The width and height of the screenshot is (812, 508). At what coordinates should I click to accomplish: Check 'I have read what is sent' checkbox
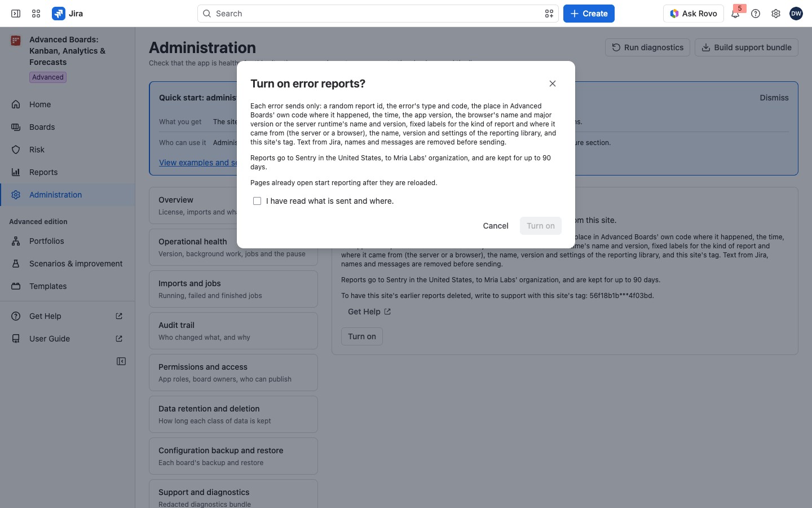(257, 201)
